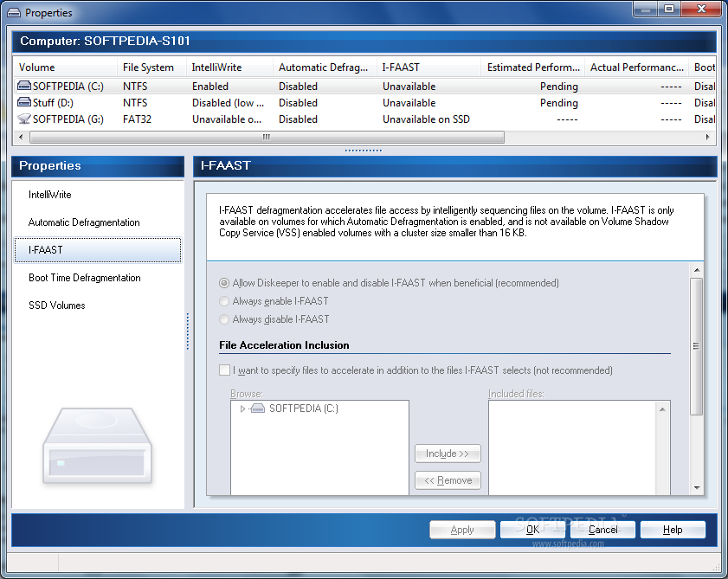Click the << Remove button
The height and width of the screenshot is (579, 728).
(x=448, y=480)
